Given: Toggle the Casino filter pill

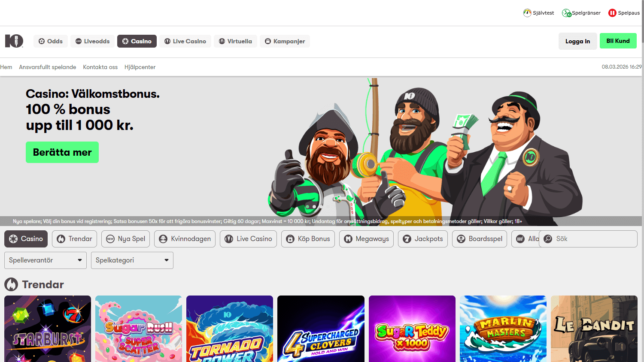Looking at the screenshot, I should [26, 239].
